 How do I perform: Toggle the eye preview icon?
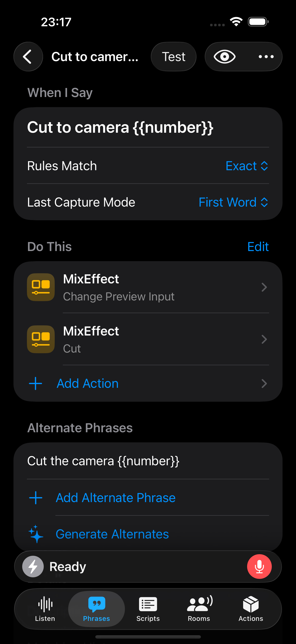pos(224,57)
